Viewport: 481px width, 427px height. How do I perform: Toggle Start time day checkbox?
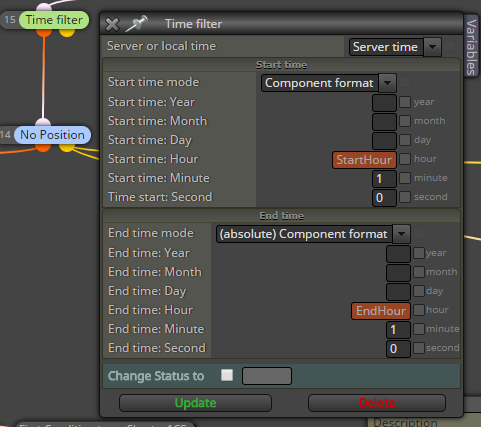405,140
